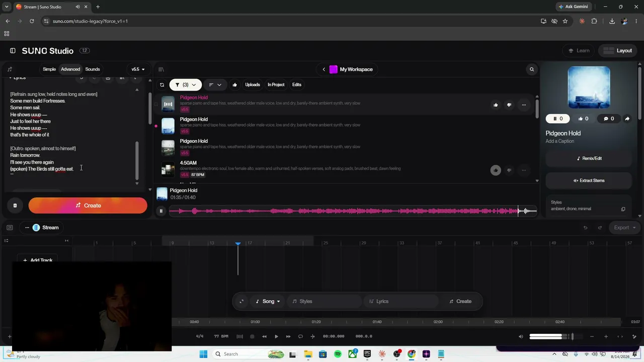Image resolution: width=644 pixels, height=362 pixels.
Task: Dislike the first Pidgeon Hold song row
Action: click(x=509, y=105)
